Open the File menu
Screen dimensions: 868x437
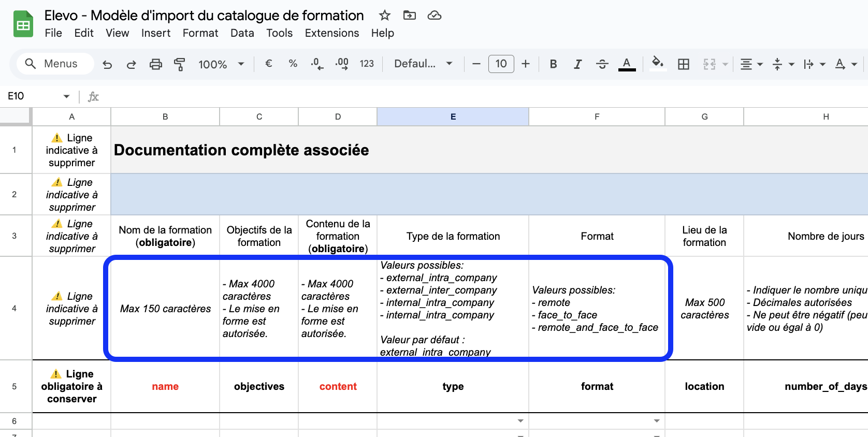53,33
